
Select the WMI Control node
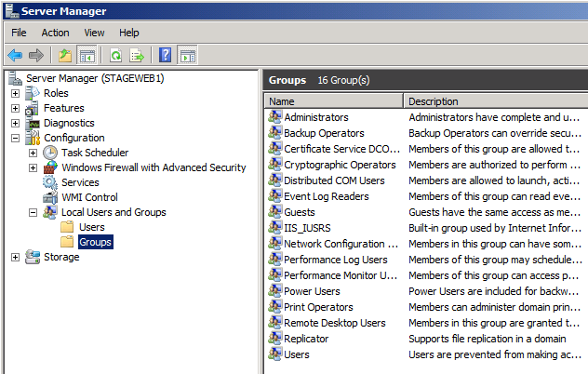pos(89,197)
